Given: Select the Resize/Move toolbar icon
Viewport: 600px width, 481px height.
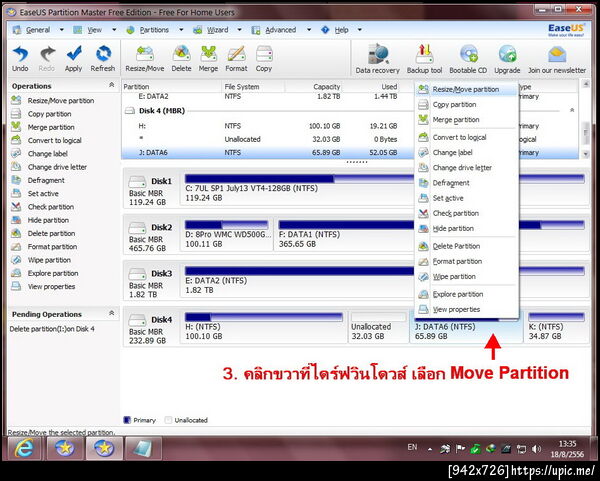Looking at the screenshot, I should click(145, 59).
